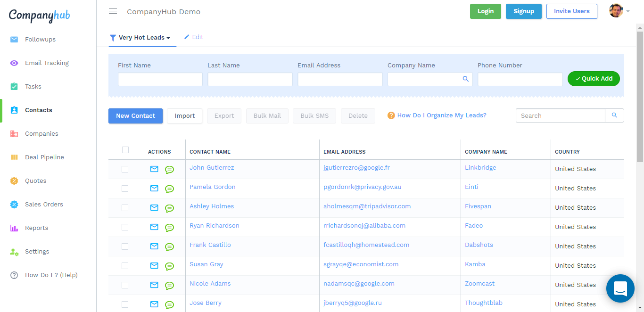Focus the Last Name input field
644x312 pixels.
click(x=250, y=79)
